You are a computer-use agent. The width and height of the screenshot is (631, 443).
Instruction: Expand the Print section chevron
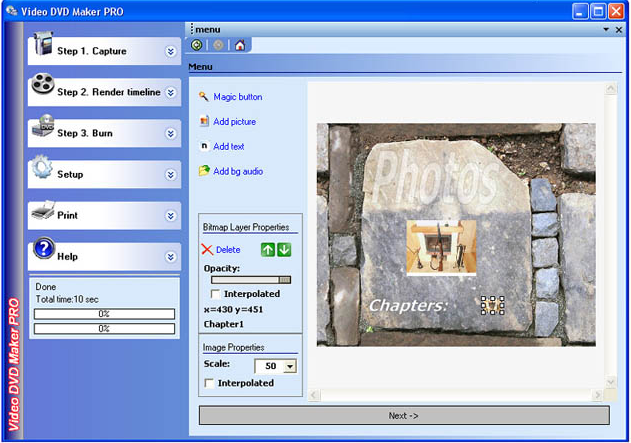(171, 216)
